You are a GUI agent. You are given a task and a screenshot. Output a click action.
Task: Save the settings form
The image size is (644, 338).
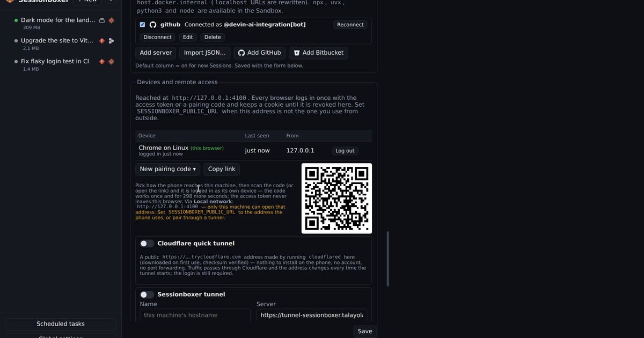(365, 331)
